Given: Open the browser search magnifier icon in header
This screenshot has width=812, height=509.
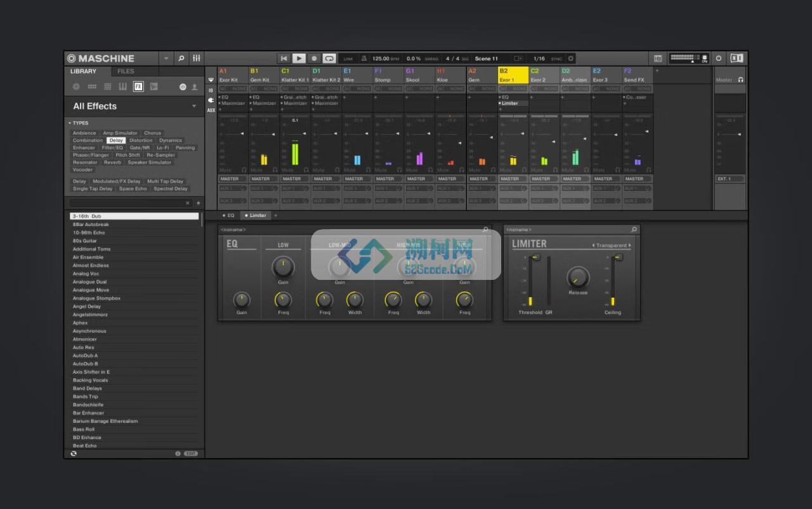Looking at the screenshot, I should pyautogui.click(x=181, y=58).
